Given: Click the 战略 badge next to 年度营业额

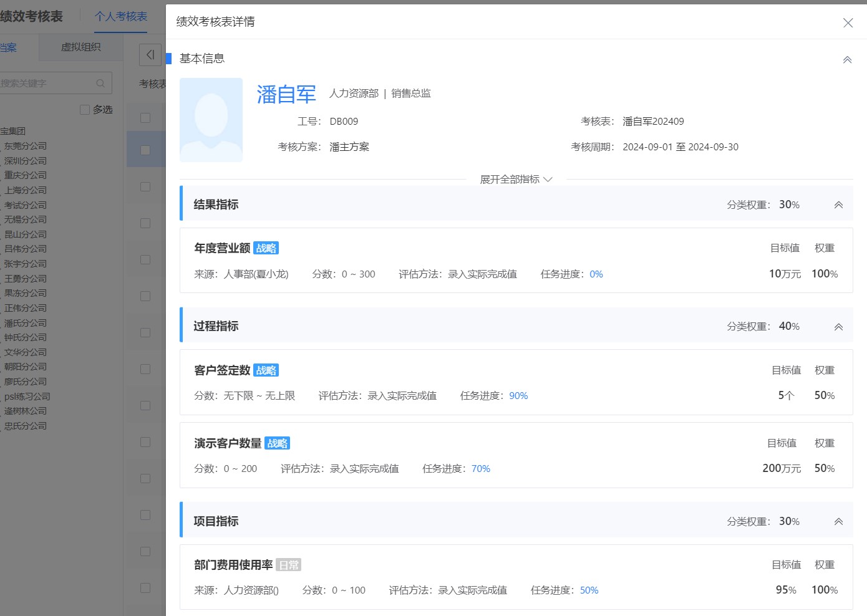Looking at the screenshot, I should coord(266,248).
